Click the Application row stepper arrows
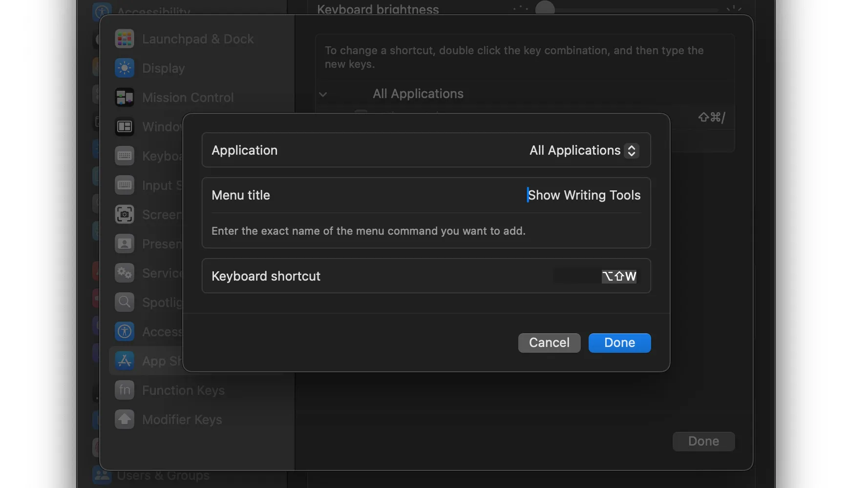Image resolution: width=868 pixels, height=488 pixels. [632, 150]
